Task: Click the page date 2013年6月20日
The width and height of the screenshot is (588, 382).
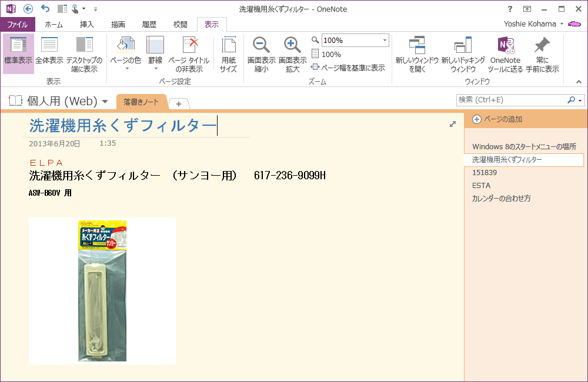Action: (x=54, y=143)
